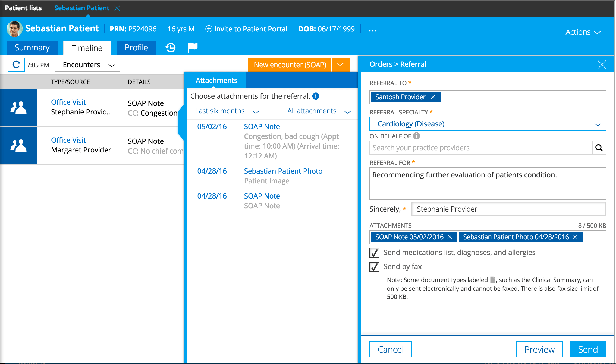Click the provider search magnifier icon
616x364 pixels.
pos(599,148)
